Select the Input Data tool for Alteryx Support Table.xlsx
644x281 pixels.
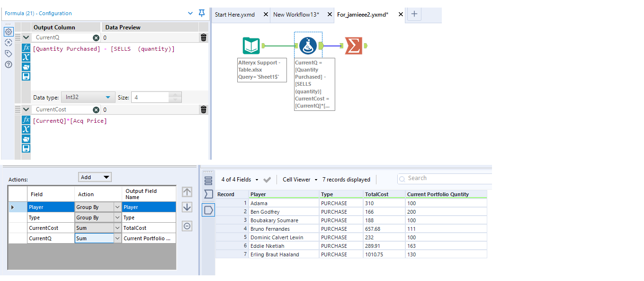tap(251, 45)
